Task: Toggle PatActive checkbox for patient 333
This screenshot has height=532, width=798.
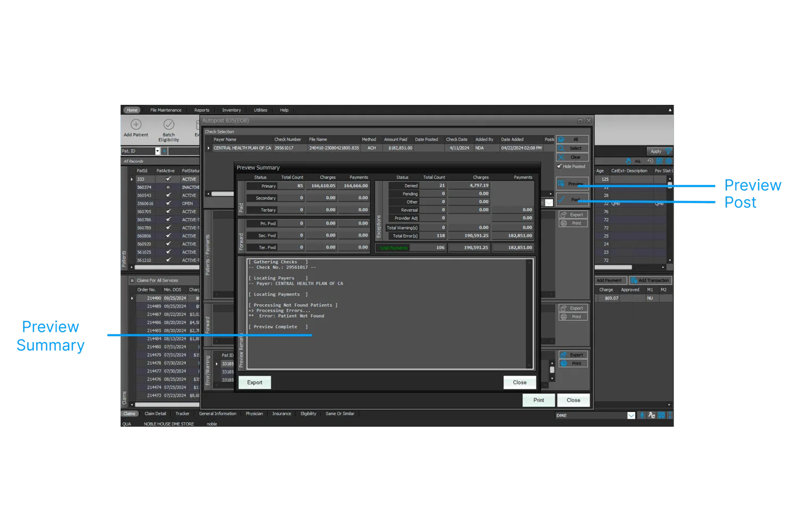Action: click(168, 179)
